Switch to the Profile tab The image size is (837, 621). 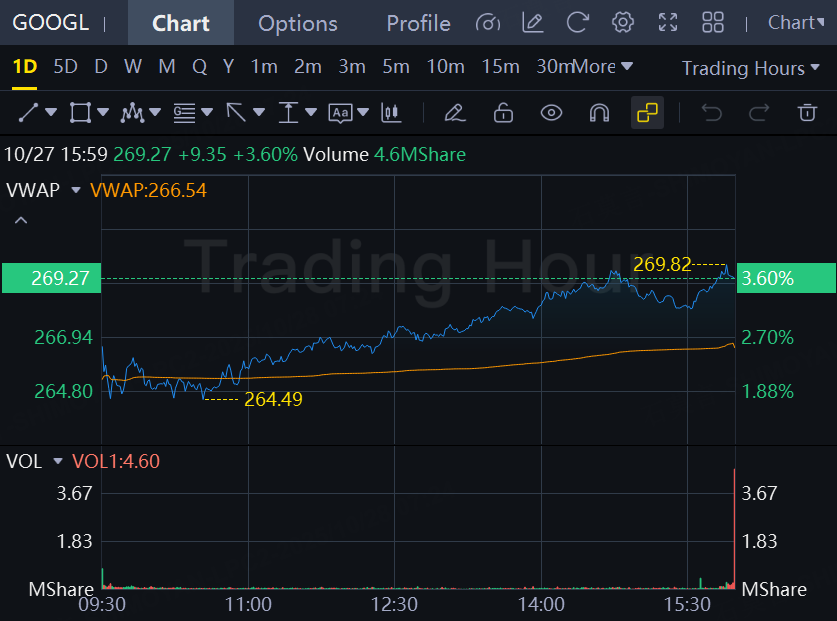click(418, 23)
